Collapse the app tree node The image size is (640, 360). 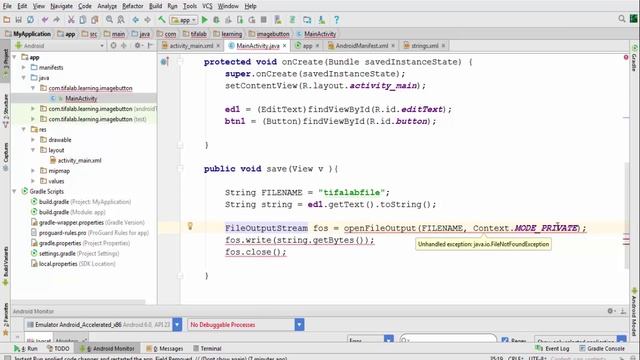coord(15,57)
